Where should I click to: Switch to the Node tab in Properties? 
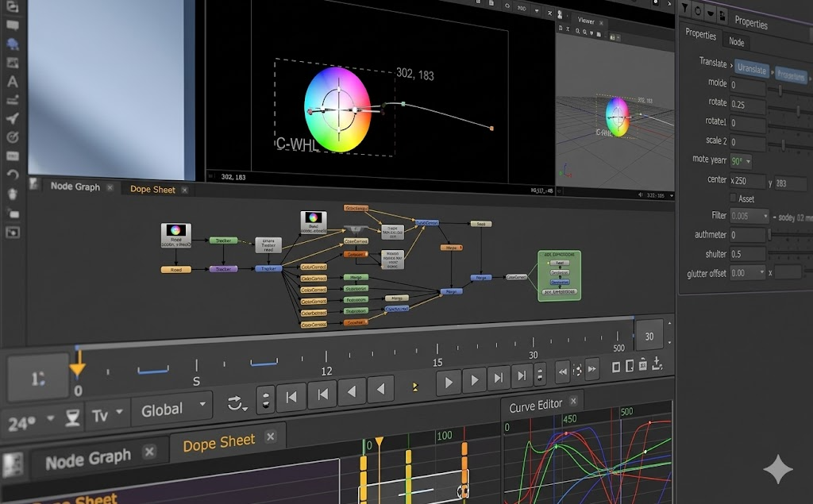pos(736,41)
